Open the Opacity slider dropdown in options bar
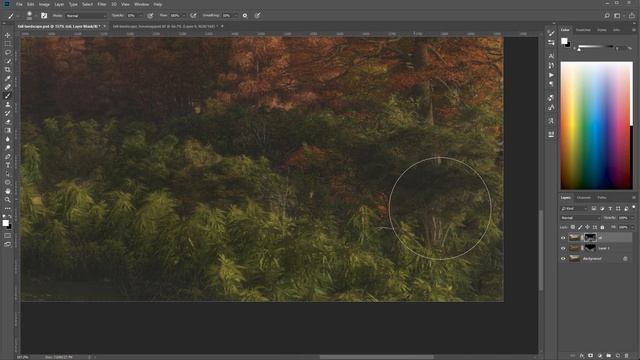This screenshot has height=360, width=640. click(x=141, y=16)
